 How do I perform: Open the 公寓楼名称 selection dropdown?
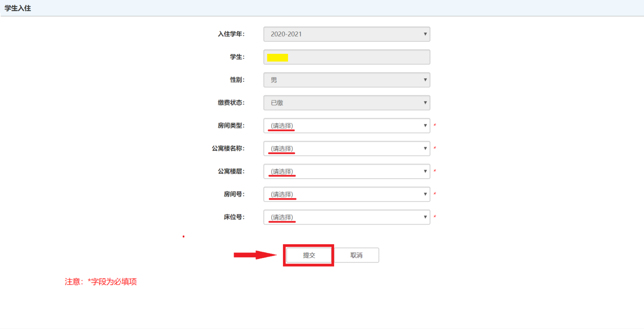(x=346, y=149)
